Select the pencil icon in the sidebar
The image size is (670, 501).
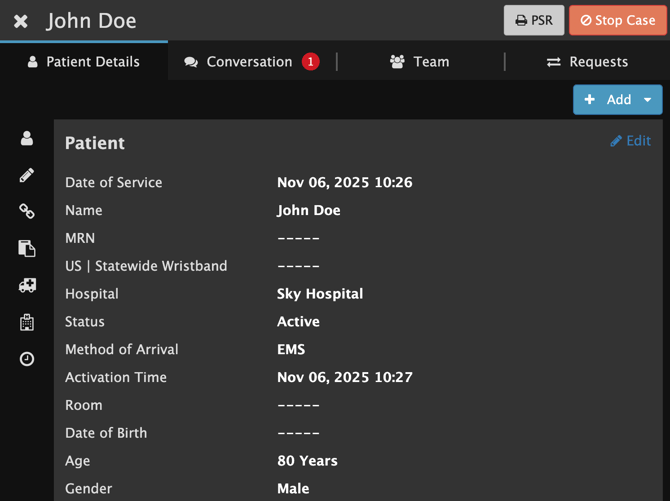27,175
